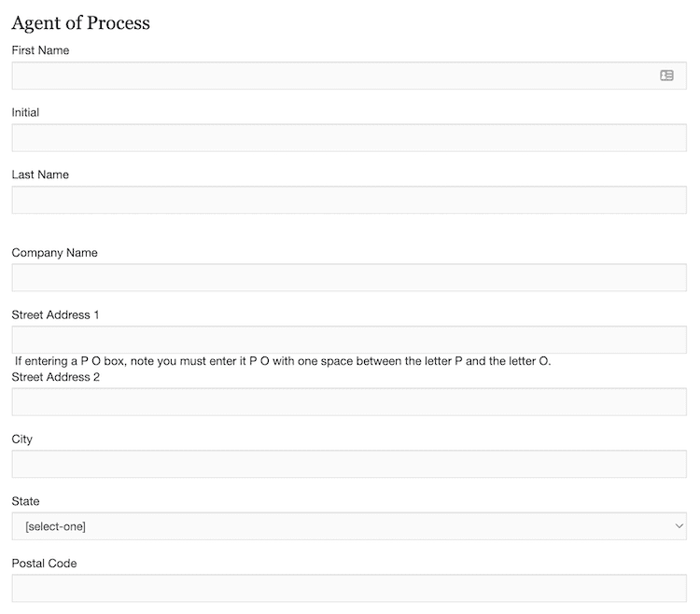Image resolution: width=700 pixels, height=614 pixels.
Task: Click the P O box instruction note
Action: [283, 361]
